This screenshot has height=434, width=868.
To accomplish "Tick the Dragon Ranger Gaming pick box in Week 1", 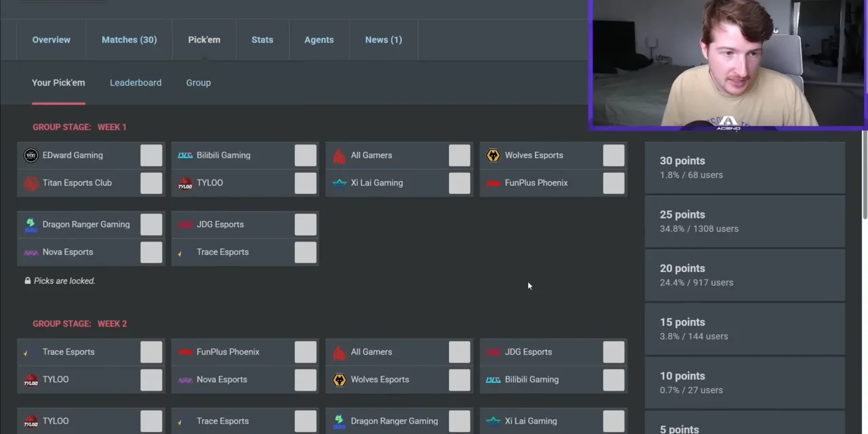I will pos(151,224).
